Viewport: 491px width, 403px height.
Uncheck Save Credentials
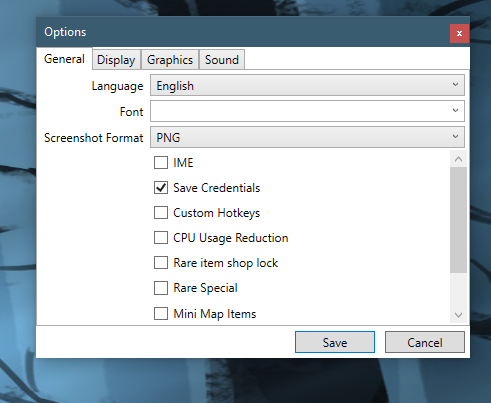pyautogui.click(x=161, y=188)
